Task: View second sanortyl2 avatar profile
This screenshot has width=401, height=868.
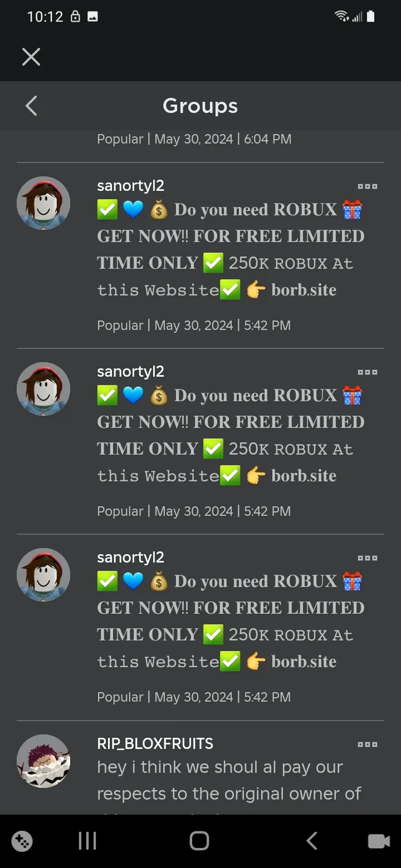Action: pos(43,389)
